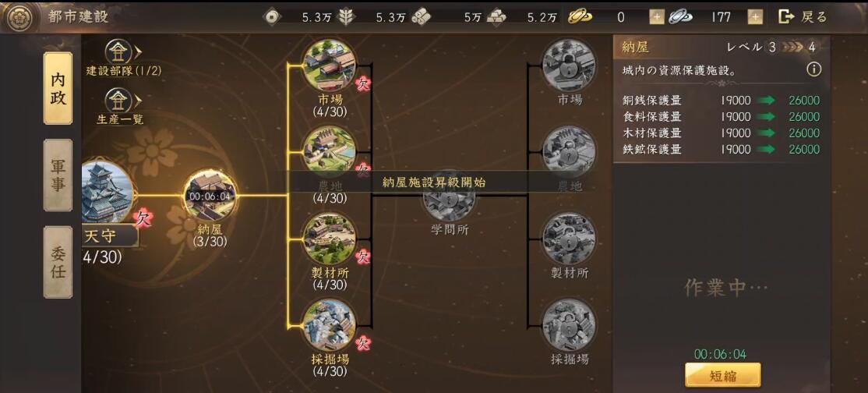The image size is (868, 393).
Task: Select the 納屋 storehouse node with timer
Action: (x=210, y=195)
